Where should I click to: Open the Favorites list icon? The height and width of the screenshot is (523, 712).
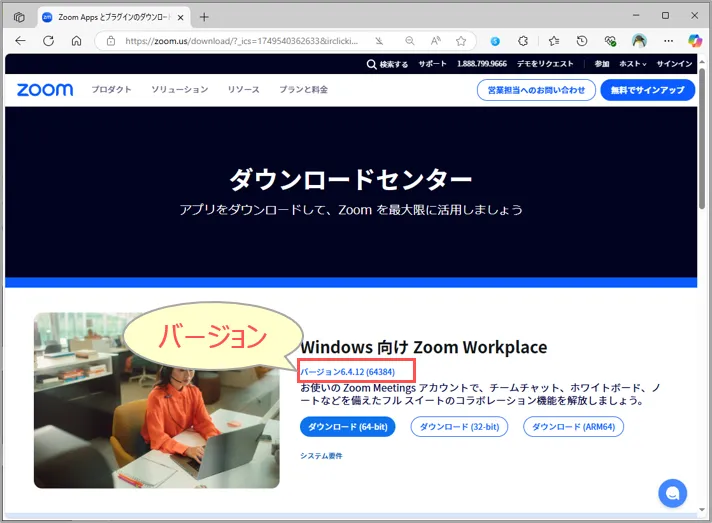pos(554,41)
